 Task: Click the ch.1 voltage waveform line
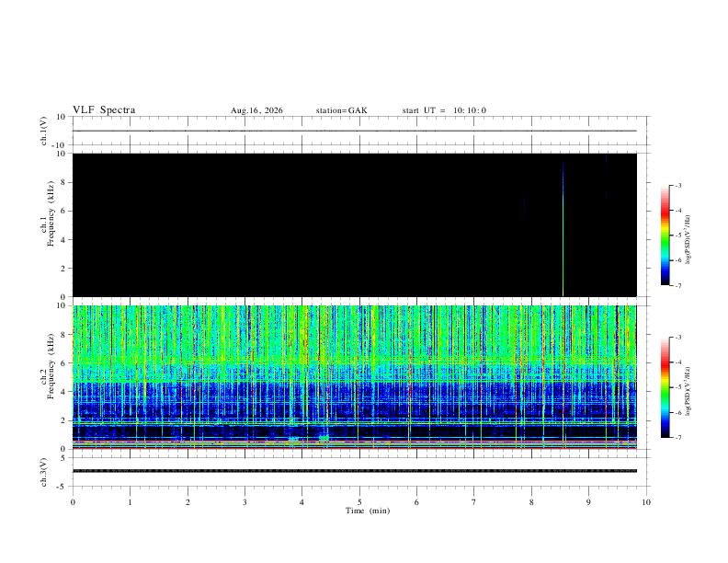tap(354, 131)
